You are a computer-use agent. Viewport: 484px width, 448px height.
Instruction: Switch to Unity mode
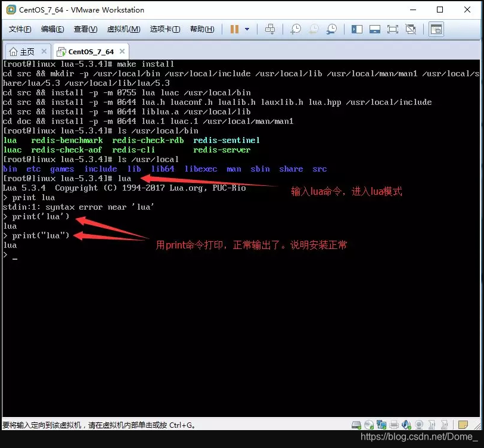(411, 29)
